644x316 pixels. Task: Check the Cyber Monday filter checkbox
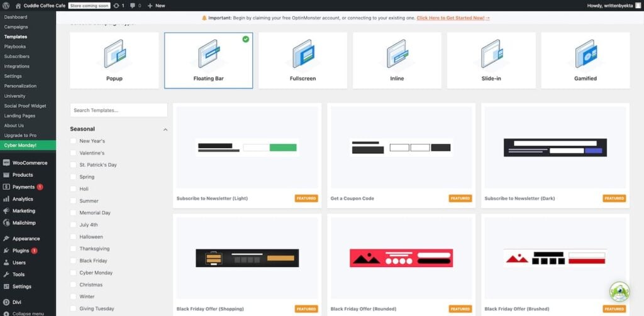click(73, 273)
